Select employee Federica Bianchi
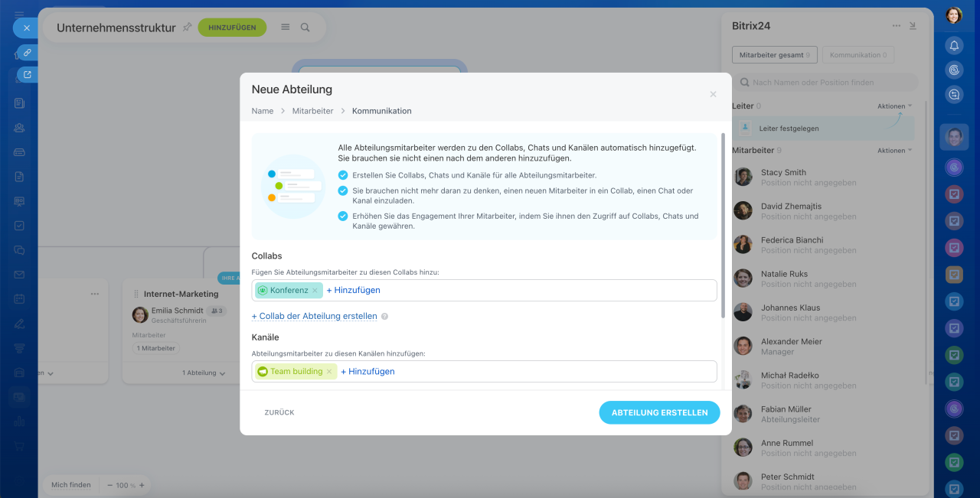The image size is (980, 498). (x=823, y=245)
